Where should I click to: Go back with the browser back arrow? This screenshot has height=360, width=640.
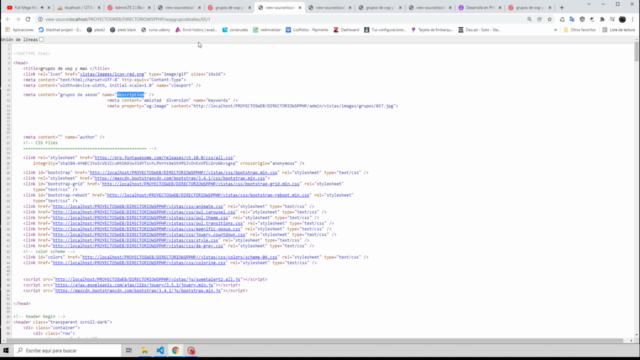click(x=8, y=19)
